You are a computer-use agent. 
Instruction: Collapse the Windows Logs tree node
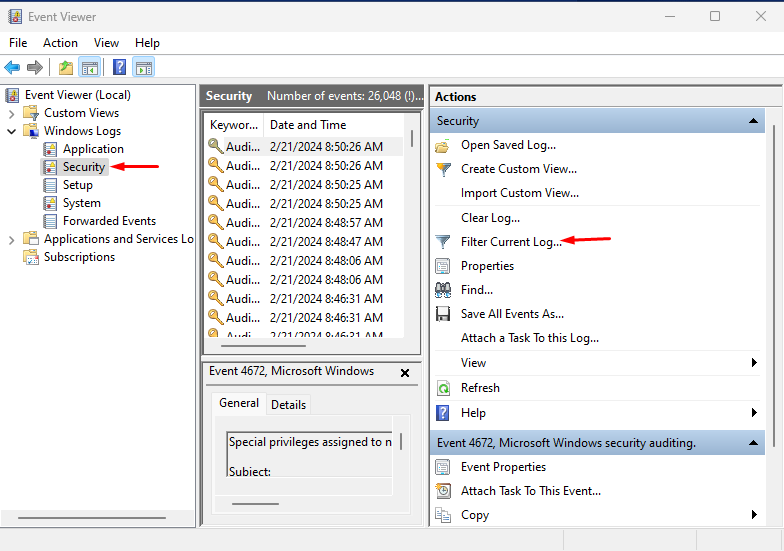point(12,131)
